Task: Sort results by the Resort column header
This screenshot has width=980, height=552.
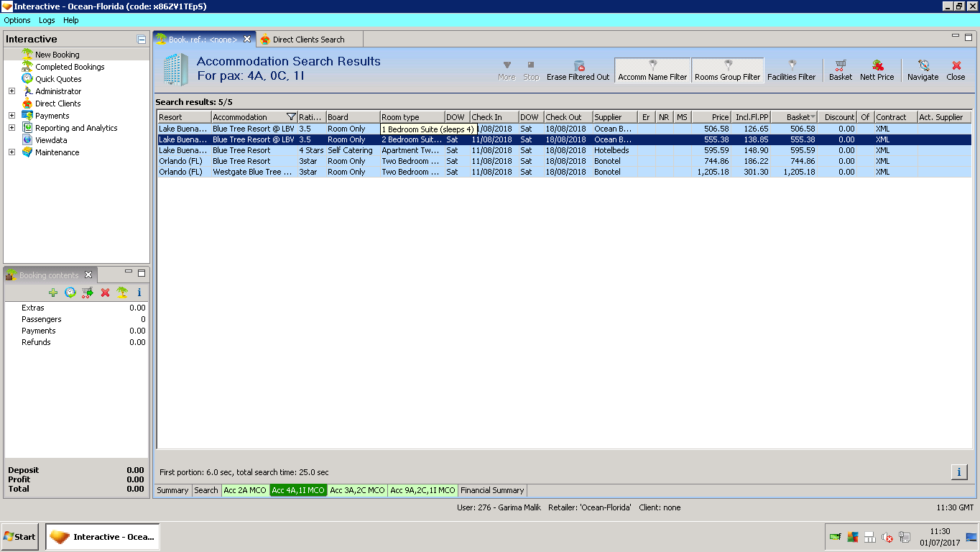Action: (x=185, y=117)
